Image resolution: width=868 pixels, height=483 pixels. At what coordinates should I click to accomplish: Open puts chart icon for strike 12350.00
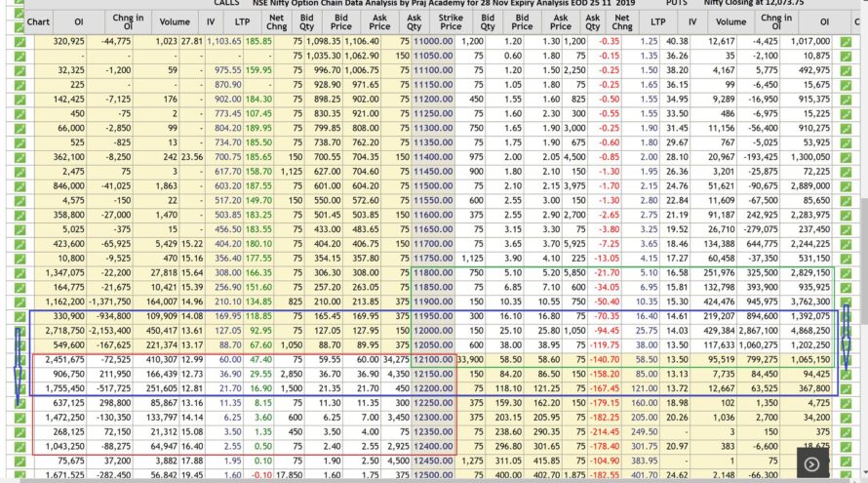(846, 432)
